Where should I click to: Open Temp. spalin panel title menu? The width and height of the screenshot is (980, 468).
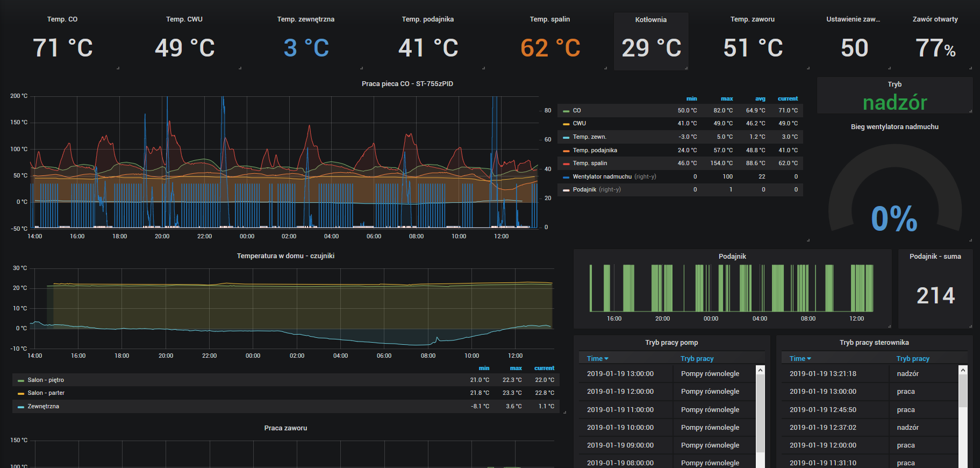(x=550, y=19)
